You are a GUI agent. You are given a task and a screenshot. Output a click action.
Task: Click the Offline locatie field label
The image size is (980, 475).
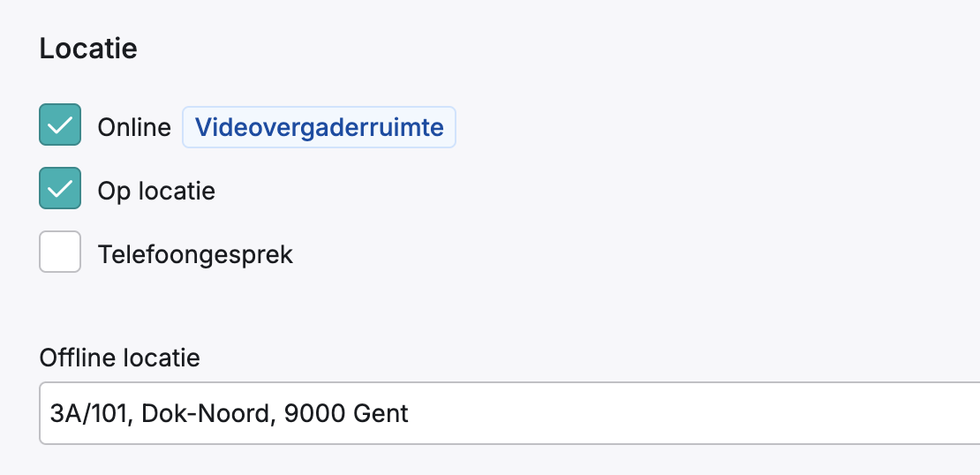(x=119, y=358)
